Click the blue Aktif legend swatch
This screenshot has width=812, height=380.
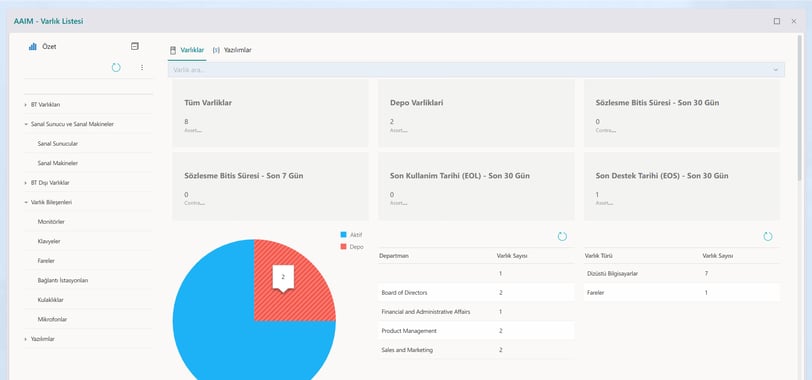[343, 235]
